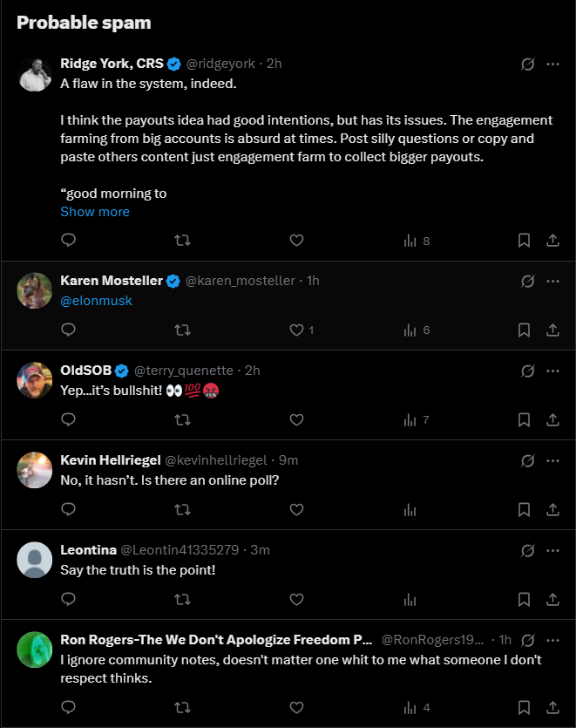576x728 pixels.
Task: Click the Probable spam heading
Action: pyautogui.click(x=82, y=23)
